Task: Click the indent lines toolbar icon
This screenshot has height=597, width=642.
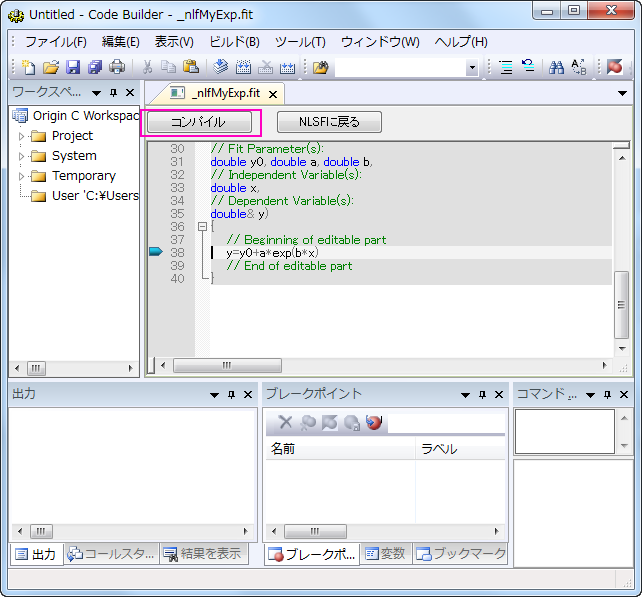Action: coord(506,67)
